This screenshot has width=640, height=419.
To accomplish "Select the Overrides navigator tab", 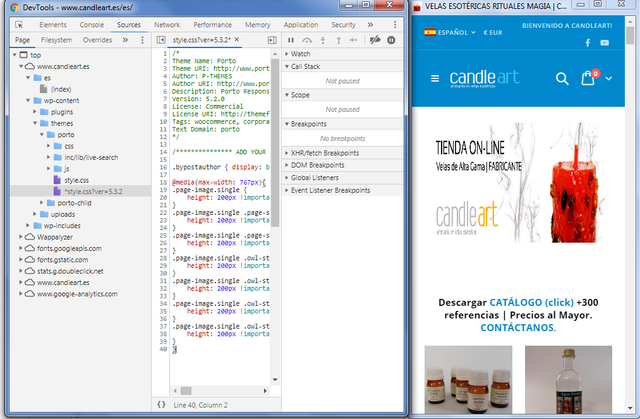I will (97, 40).
